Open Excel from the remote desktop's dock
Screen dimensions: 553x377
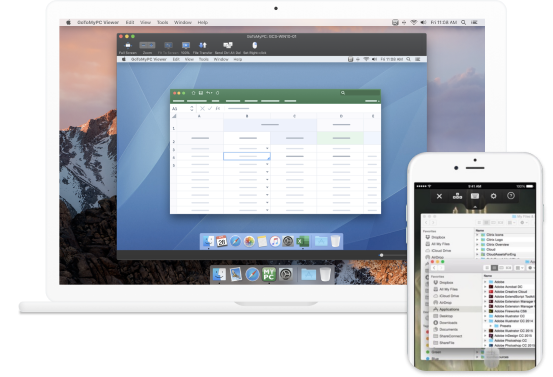(302, 242)
